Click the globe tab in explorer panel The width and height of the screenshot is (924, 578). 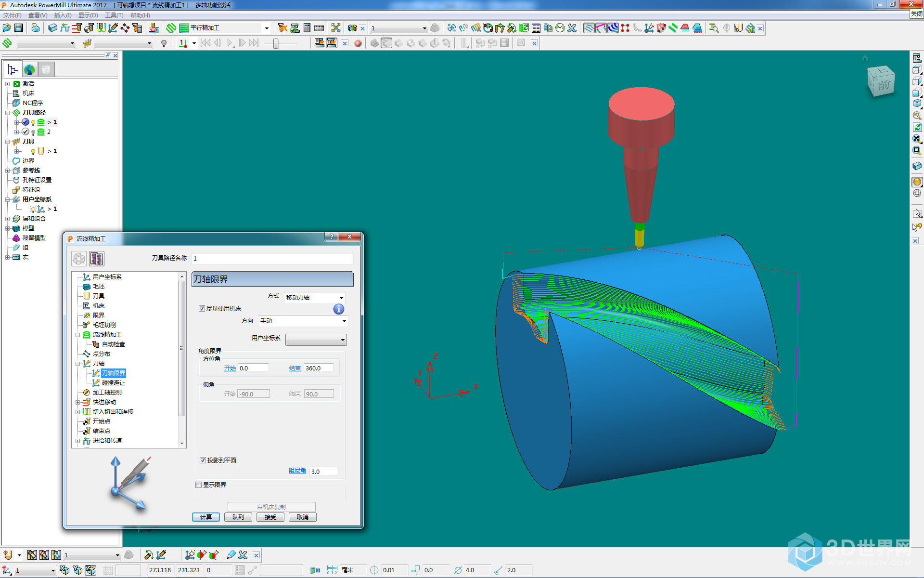(29, 70)
